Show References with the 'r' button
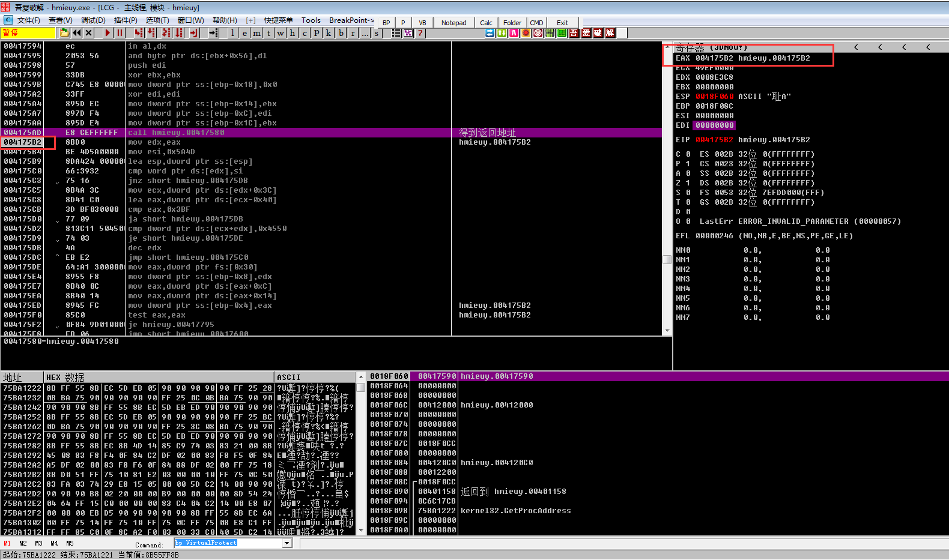Screen dimensions: 949x560 [x=353, y=33]
